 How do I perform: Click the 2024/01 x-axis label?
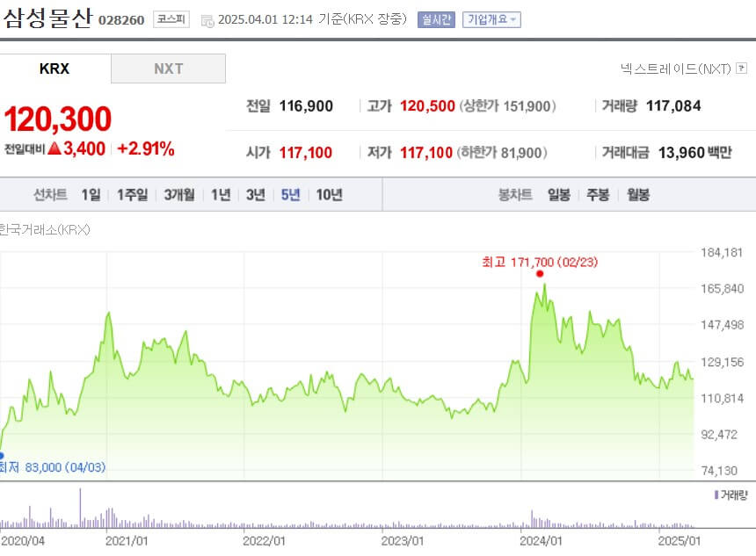pyautogui.click(x=541, y=541)
